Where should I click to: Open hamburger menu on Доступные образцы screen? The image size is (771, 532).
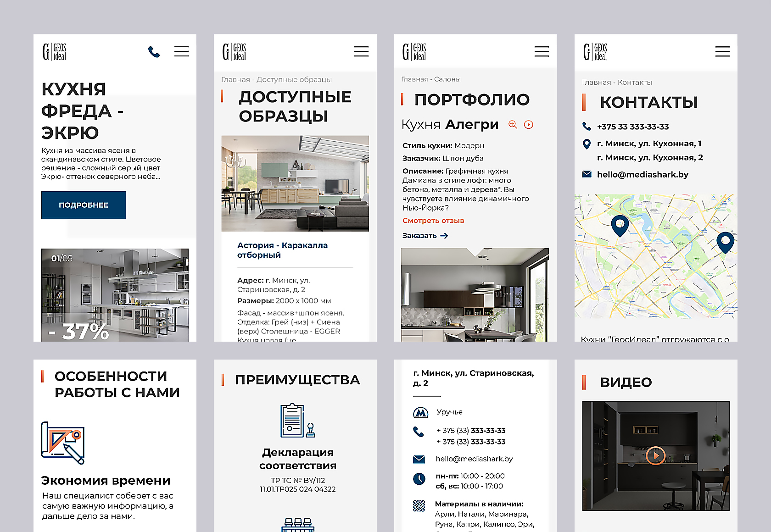pos(361,51)
